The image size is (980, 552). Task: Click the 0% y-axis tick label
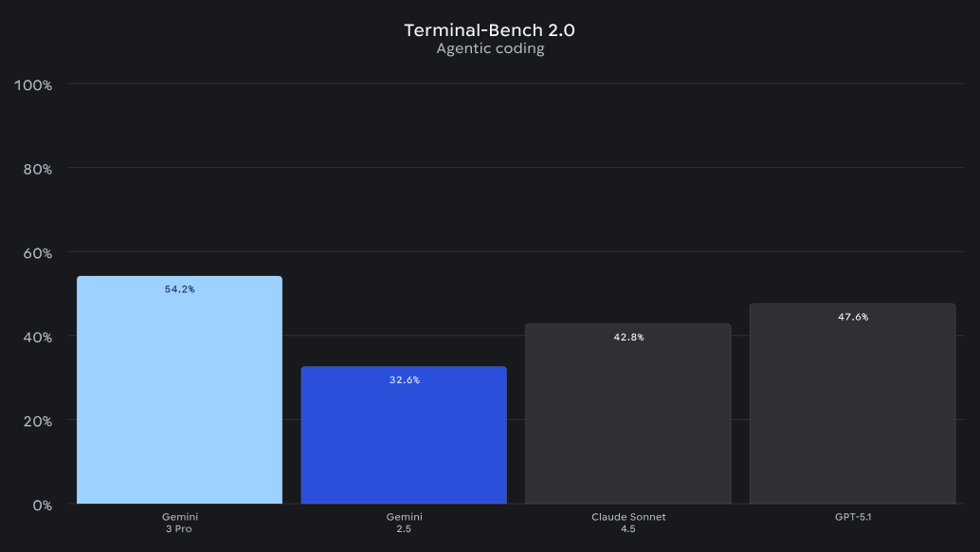41,505
